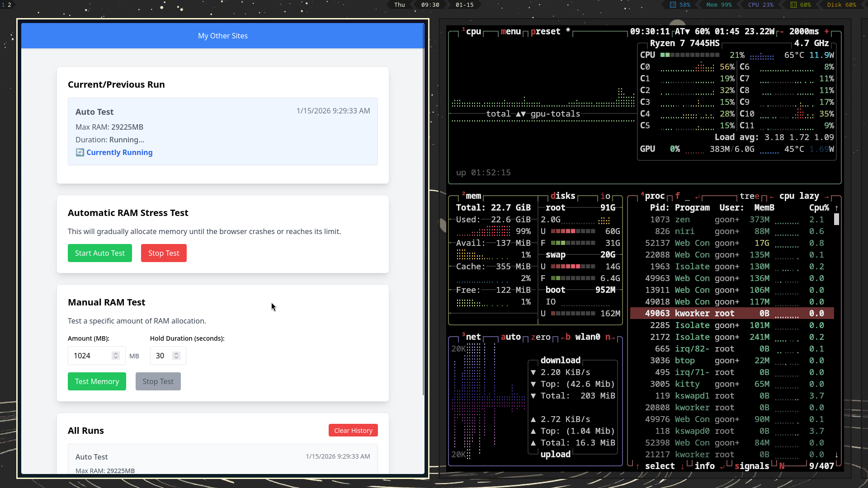Toggle the proc tree view
Image resolution: width=868 pixels, height=488 pixels.
[x=749, y=196]
